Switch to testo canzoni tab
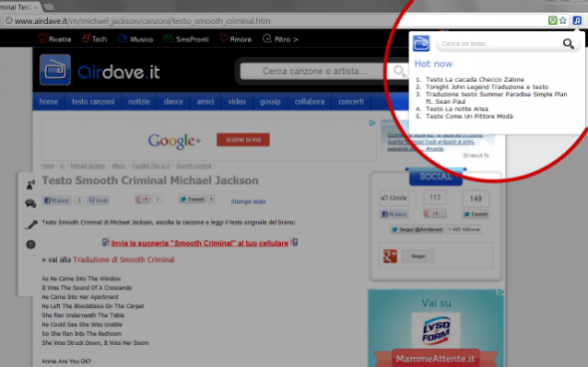 [x=93, y=102]
